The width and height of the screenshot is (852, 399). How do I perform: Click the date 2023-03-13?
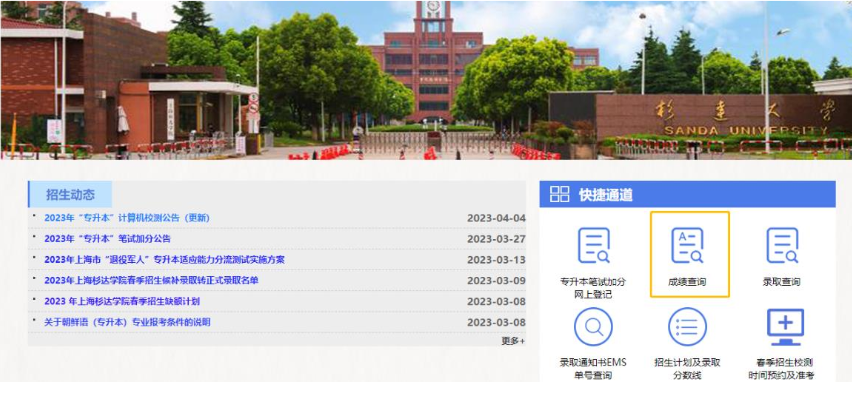click(497, 260)
